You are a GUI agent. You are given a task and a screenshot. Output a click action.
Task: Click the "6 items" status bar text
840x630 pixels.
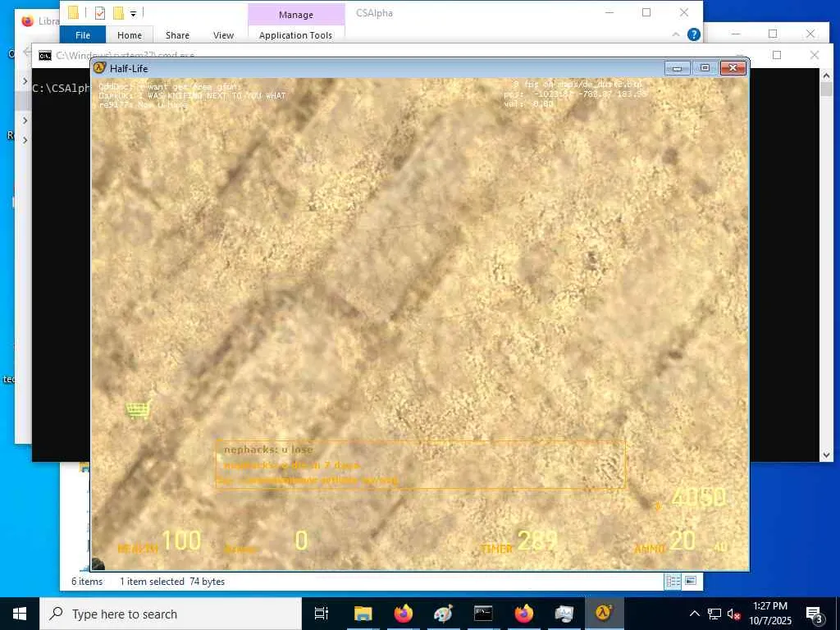(87, 582)
